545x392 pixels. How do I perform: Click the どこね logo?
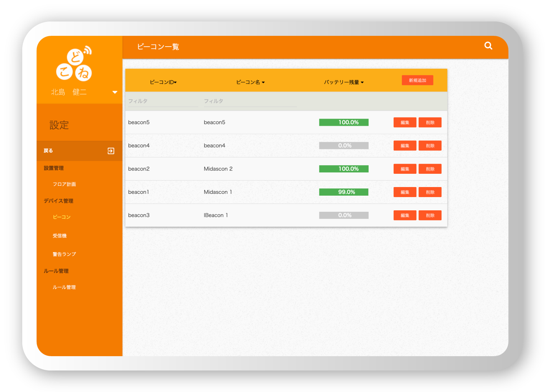point(74,63)
